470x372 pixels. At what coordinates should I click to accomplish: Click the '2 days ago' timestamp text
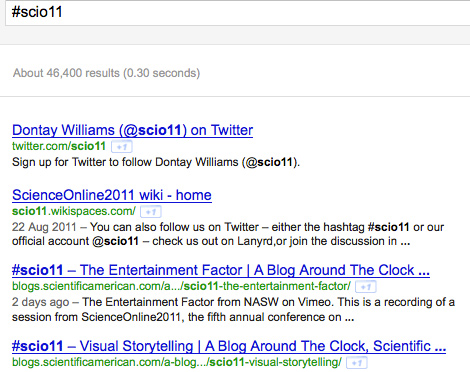(40, 302)
